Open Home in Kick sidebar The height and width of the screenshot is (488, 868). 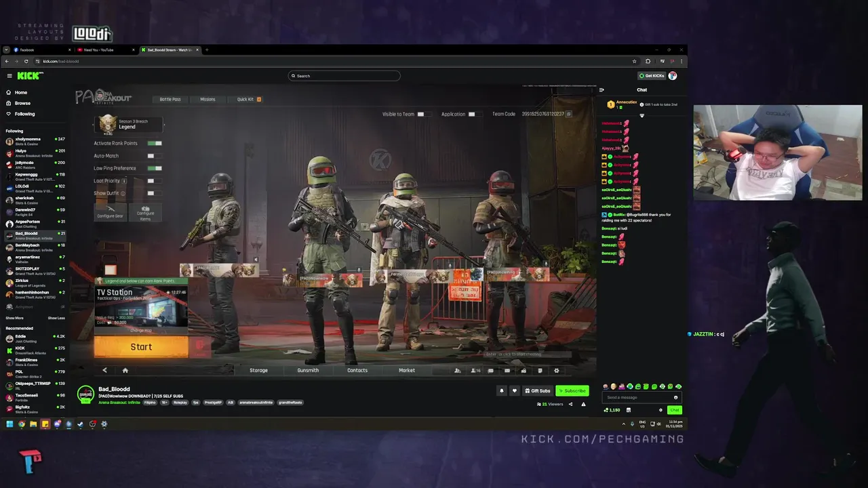[x=21, y=92]
